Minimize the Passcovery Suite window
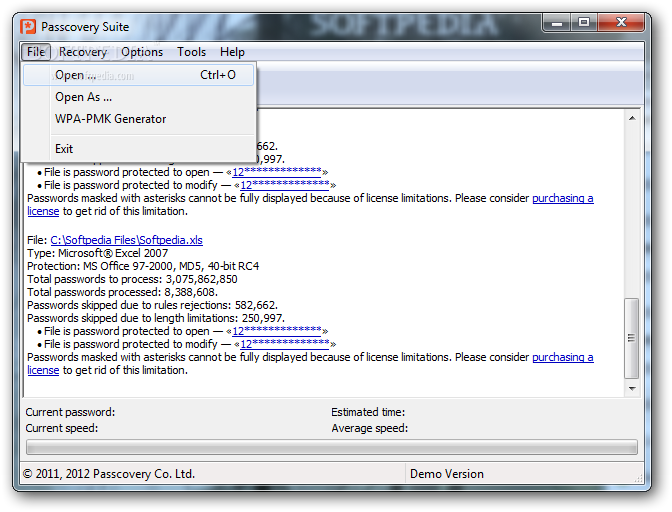672x512 pixels. click(557, 23)
